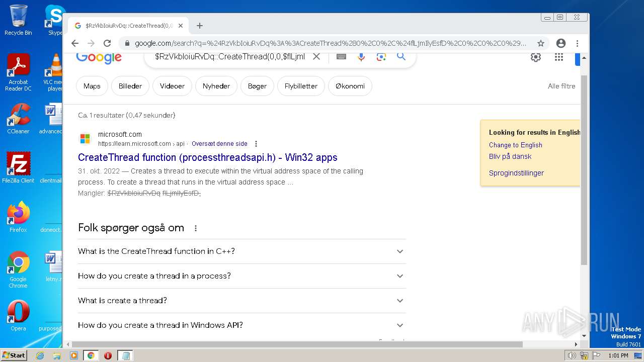Filter results by Billeder

(x=130, y=86)
